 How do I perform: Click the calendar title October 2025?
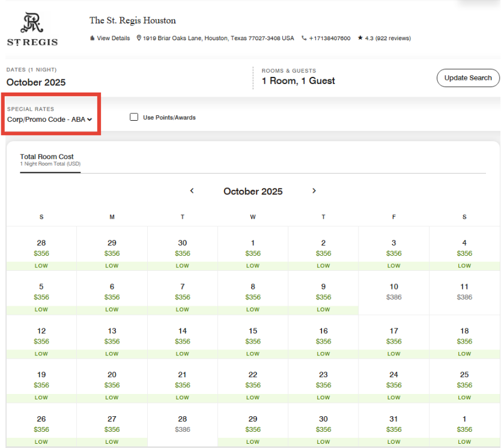(253, 191)
